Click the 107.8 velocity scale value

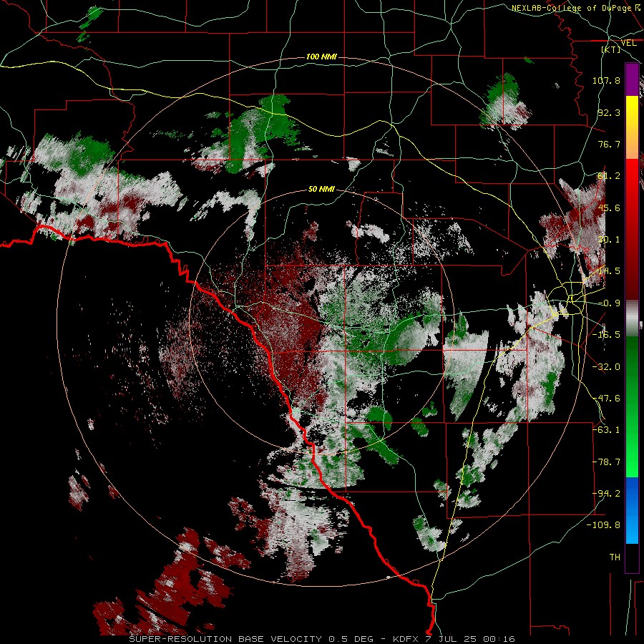point(606,80)
